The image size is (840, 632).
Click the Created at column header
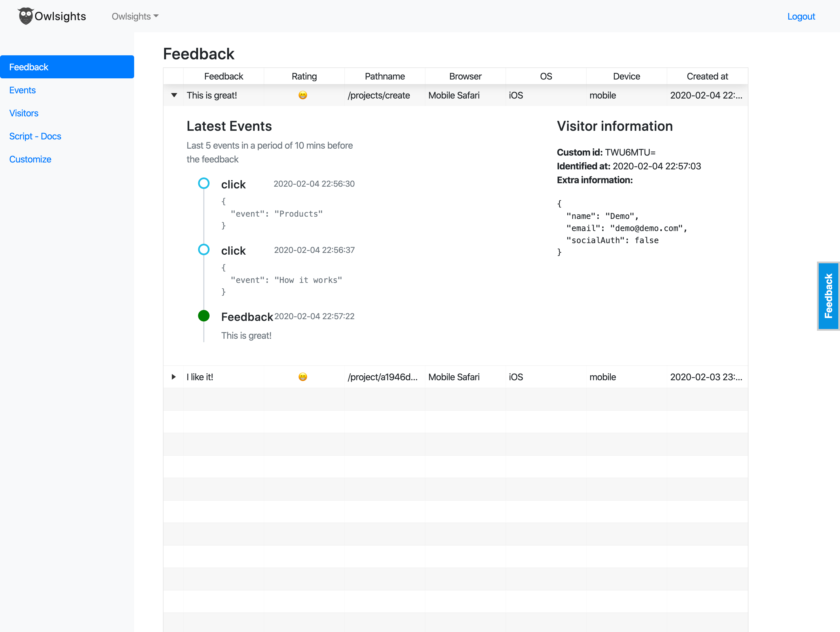[x=707, y=76]
